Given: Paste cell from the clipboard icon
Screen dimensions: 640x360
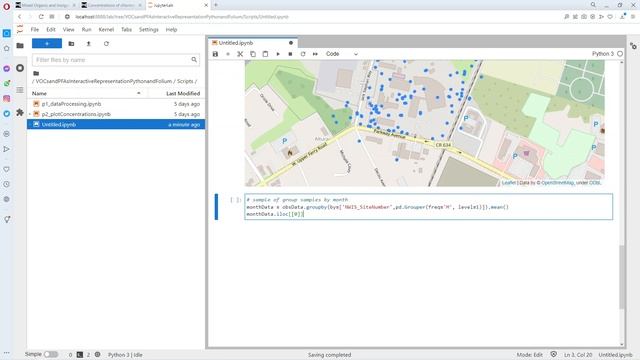Looking at the screenshot, I should 265,54.
